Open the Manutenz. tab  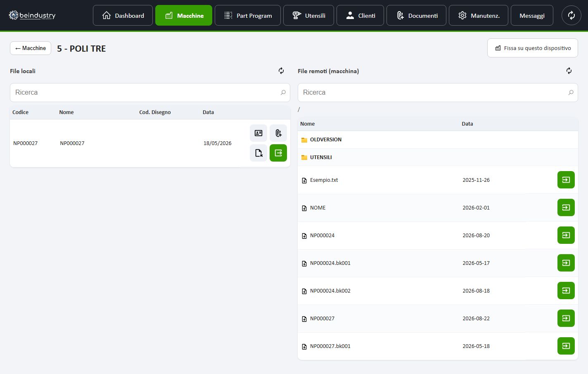pos(479,15)
